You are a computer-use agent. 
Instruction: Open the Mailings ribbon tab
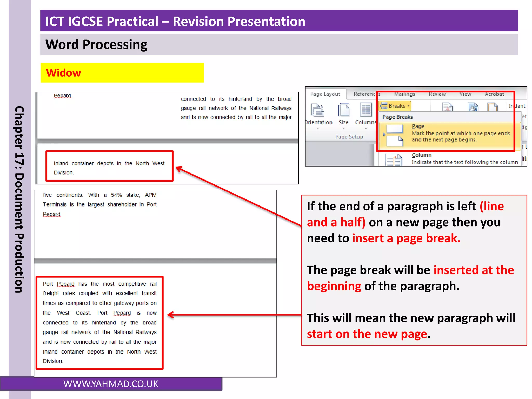pos(404,94)
